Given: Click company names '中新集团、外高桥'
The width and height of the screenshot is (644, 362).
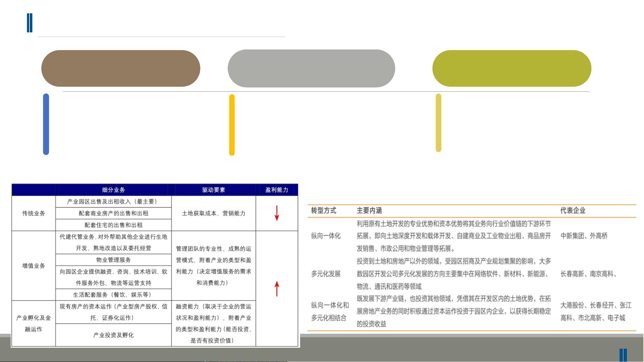Looking at the screenshot, I should tap(584, 236).
